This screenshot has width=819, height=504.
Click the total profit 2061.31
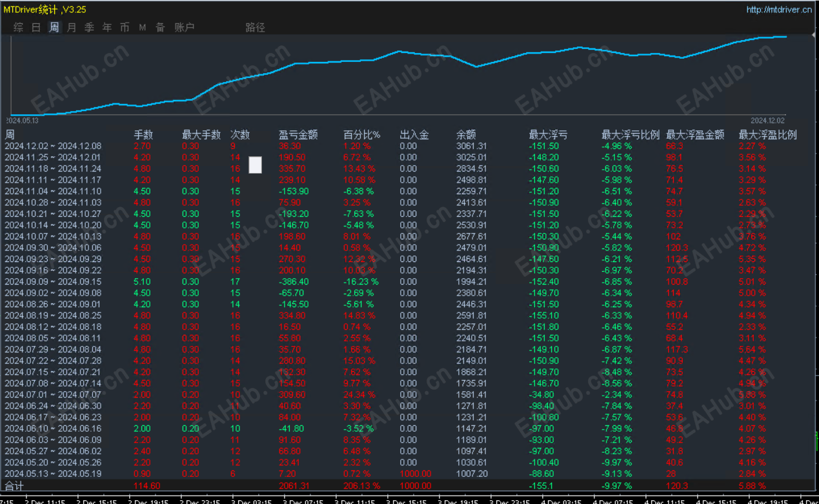[294, 485]
